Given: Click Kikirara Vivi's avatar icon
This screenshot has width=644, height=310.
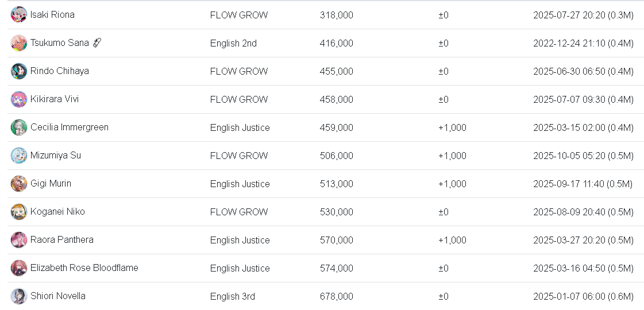Looking at the screenshot, I should pos(18,99).
